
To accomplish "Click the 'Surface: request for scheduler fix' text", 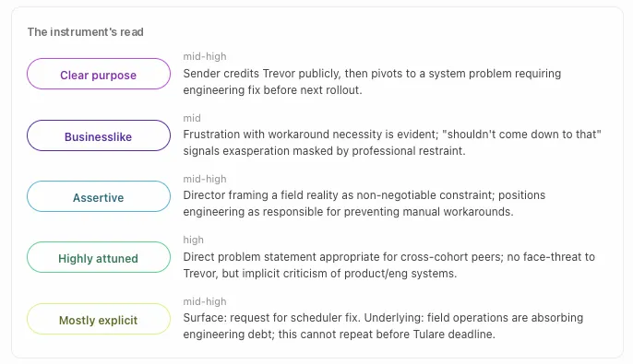I will [383, 326].
